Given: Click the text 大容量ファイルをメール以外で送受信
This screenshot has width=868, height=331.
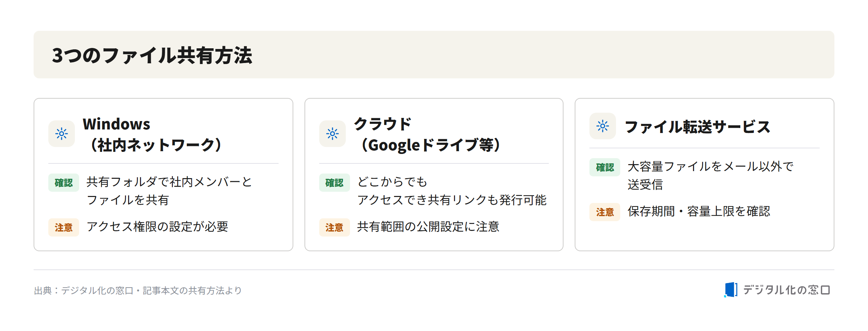Looking at the screenshot, I should click(710, 175).
